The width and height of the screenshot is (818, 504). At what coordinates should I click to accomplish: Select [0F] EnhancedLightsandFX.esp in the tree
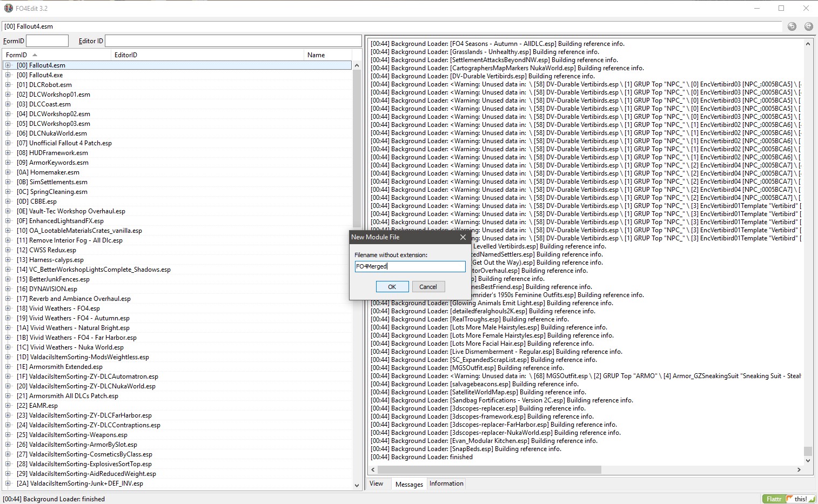(x=60, y=221)
